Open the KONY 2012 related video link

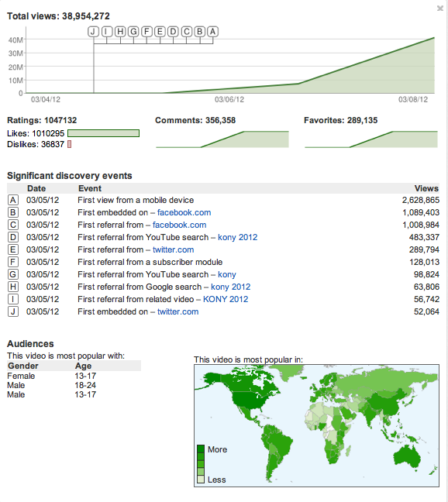coord(226,299)
